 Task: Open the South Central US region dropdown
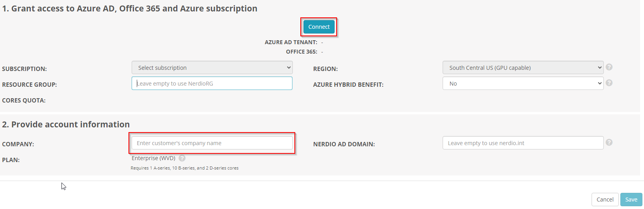tap(523, 67)
